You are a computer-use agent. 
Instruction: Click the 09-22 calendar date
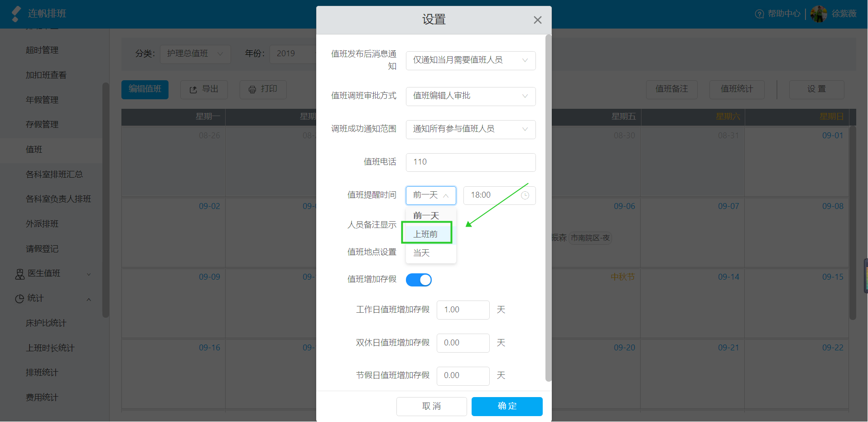click(x=833, y=348)
